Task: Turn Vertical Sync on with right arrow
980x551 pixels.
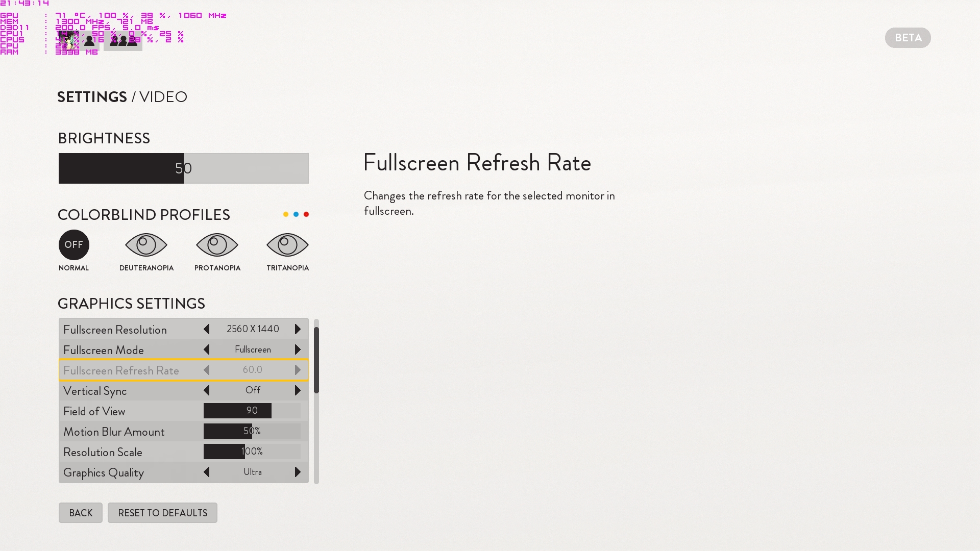Action: pyautogui.click(x=298, y=391)
